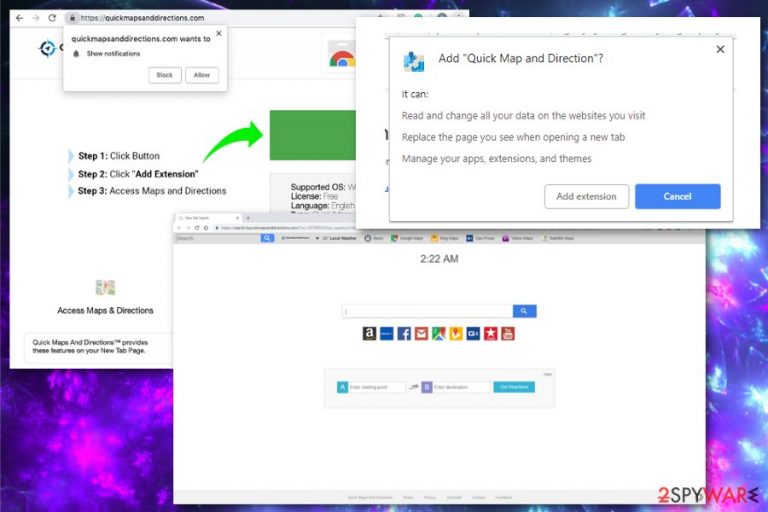Click the blue search magnifier button
The width and height of the screenshot is (768, 512).
click(x=525, y=311)
